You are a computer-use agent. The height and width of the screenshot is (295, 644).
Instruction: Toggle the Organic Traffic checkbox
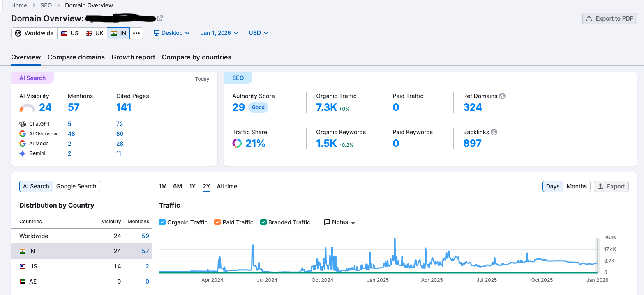(x=162, y=222)
